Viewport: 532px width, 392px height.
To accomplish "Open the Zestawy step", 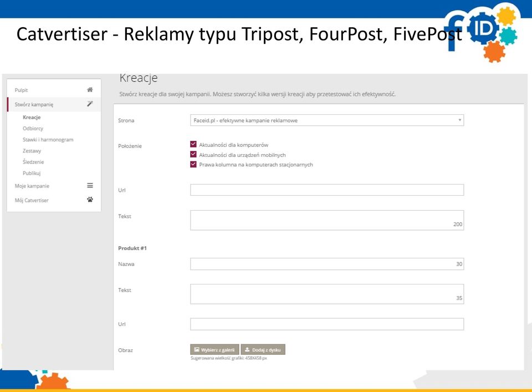I will (x=32, y=151).
